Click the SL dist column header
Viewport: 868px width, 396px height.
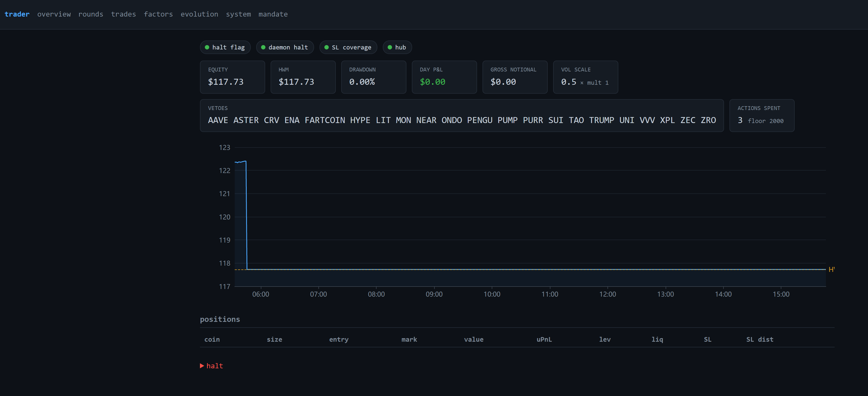pyautogui.click(x=760, y=339)
